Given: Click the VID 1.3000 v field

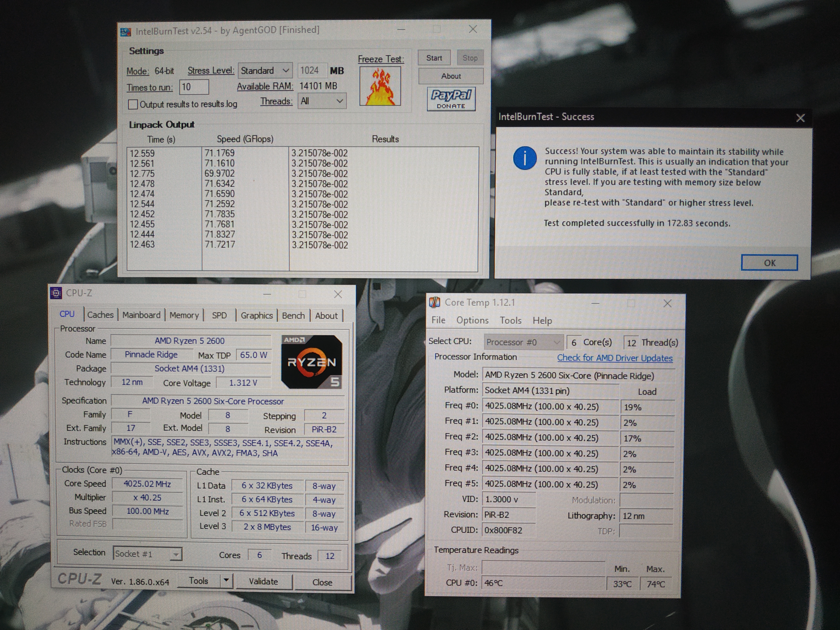Looking at the screenshot, I should coord(509,499).
